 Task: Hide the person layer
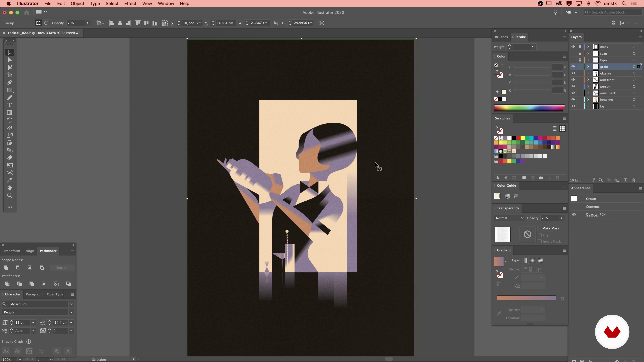pyautogui.click(x=573, y=86)
